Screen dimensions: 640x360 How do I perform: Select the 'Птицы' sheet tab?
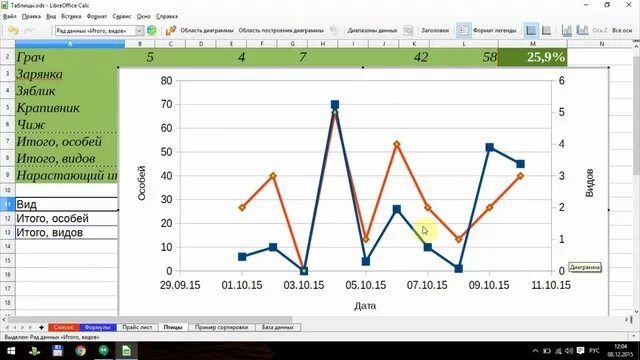click(173, 327)
